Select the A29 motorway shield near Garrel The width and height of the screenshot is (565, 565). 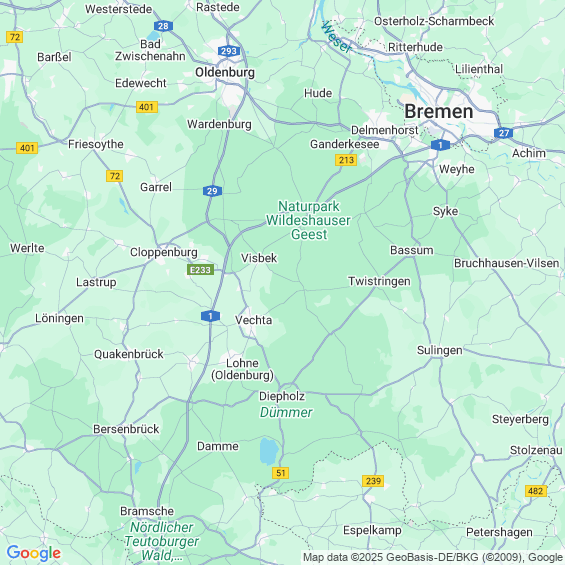point(212,191)
